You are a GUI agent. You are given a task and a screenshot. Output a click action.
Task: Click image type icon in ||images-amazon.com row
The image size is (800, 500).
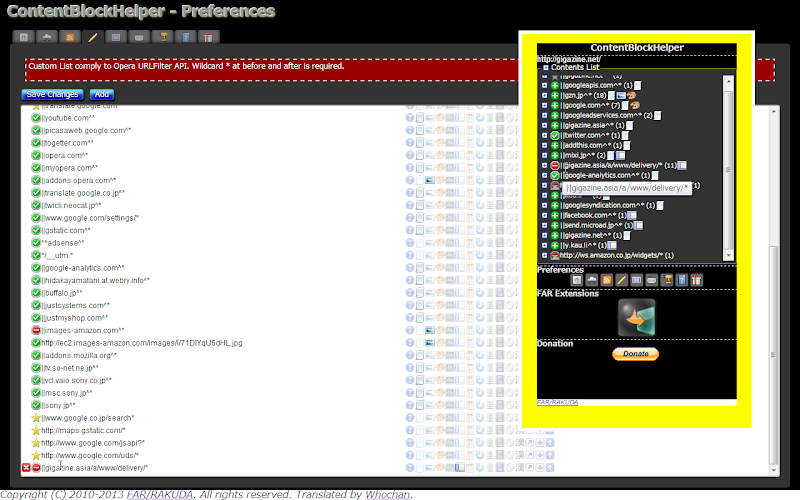pos(430,331)
